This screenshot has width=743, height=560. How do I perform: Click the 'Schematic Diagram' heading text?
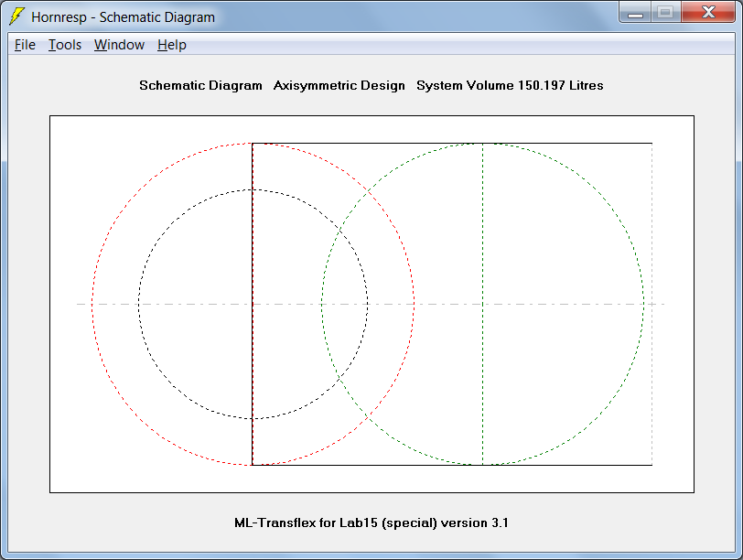(x=200, y=85)
